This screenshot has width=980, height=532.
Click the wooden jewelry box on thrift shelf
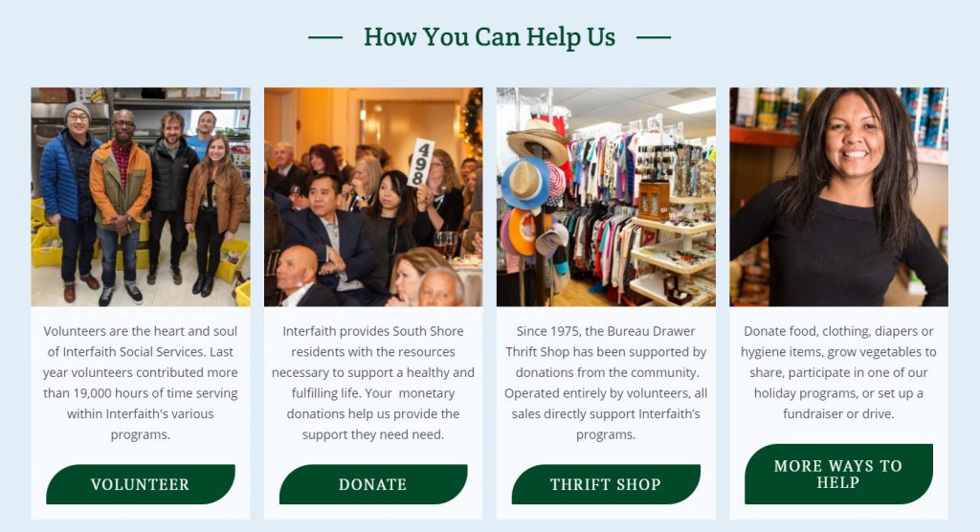click(654, 200)
